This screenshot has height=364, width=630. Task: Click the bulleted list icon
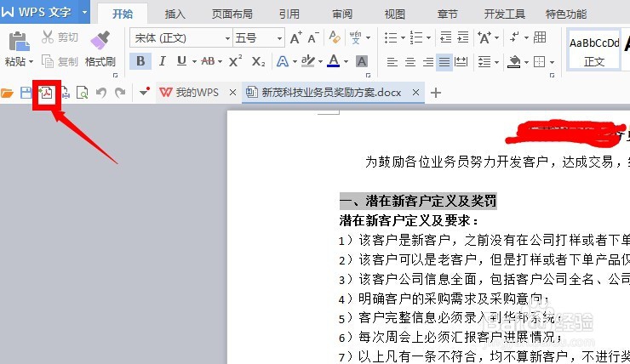pyautogui.click(x=391, y=37)
